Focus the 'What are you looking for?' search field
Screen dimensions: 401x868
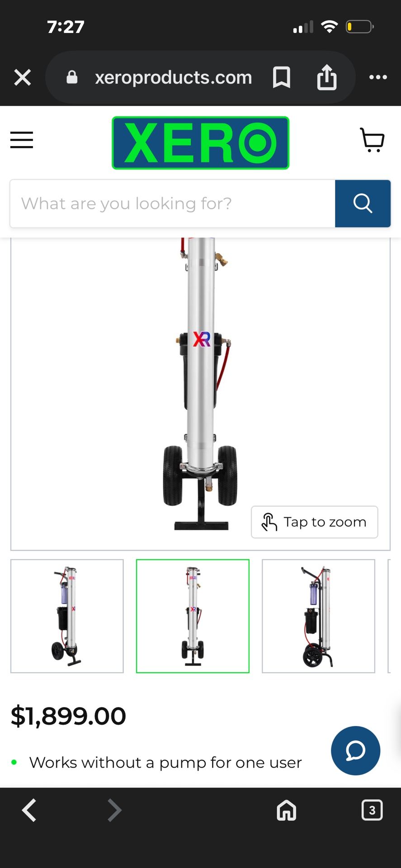point(173,203)
